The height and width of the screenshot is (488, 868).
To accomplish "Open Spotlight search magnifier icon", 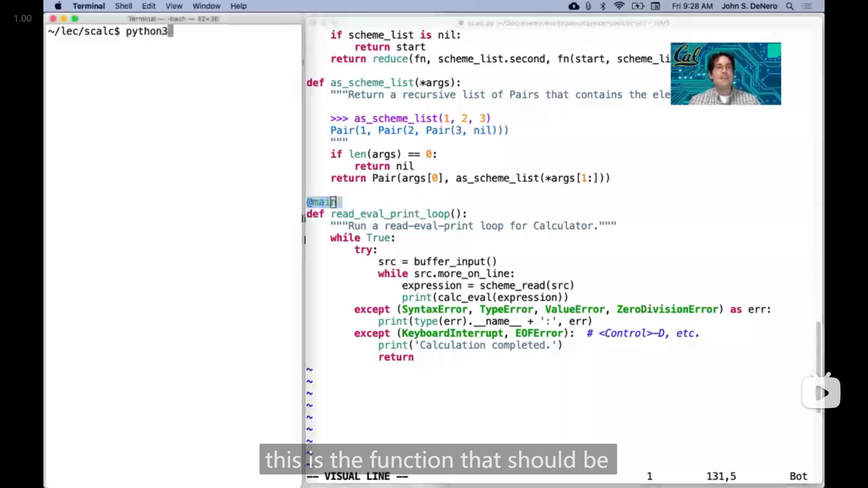I will [x=790, y=6].
